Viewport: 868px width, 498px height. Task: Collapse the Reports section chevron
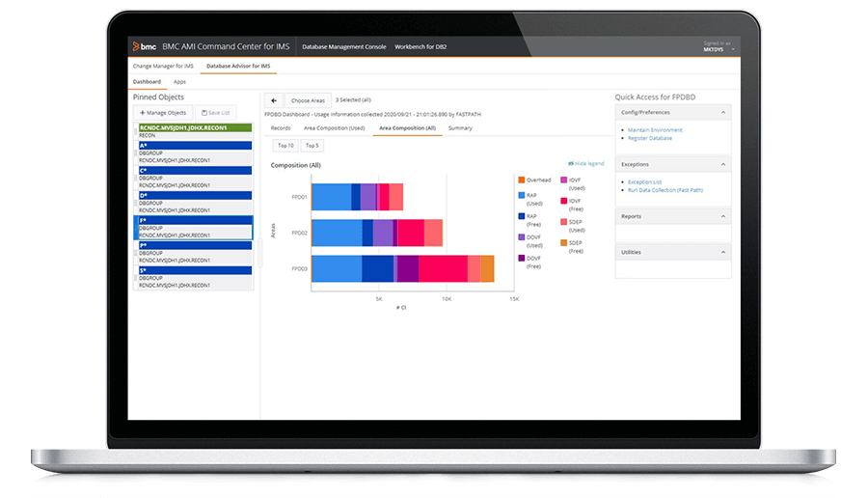723,216
